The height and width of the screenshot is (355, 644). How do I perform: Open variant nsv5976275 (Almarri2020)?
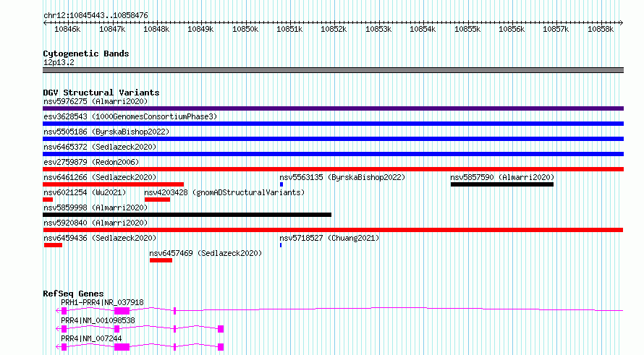(x=96, y=101)
